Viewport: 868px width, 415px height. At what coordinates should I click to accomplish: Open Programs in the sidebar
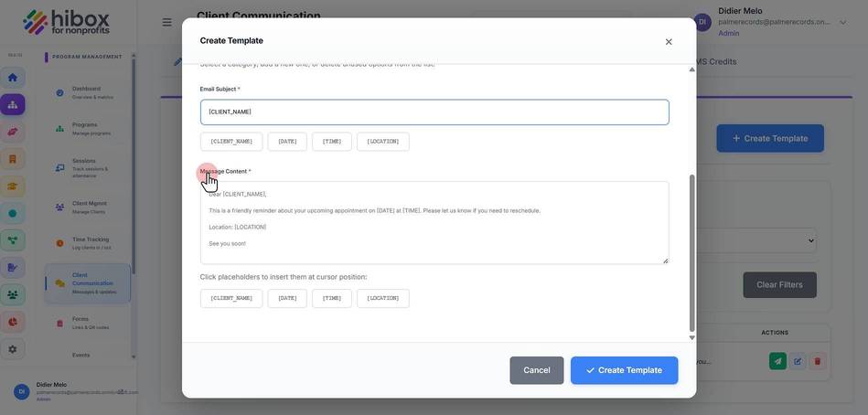(x=88, y=129)
